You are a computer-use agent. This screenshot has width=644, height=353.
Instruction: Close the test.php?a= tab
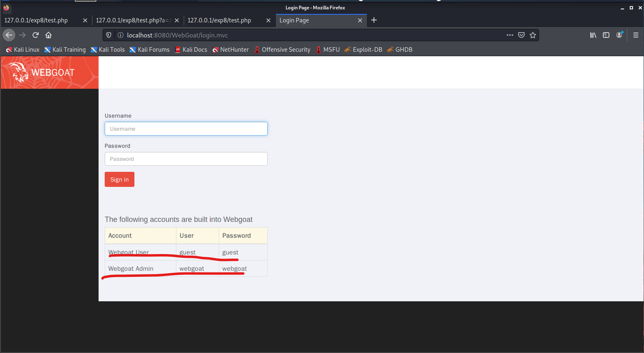(177, 20)
